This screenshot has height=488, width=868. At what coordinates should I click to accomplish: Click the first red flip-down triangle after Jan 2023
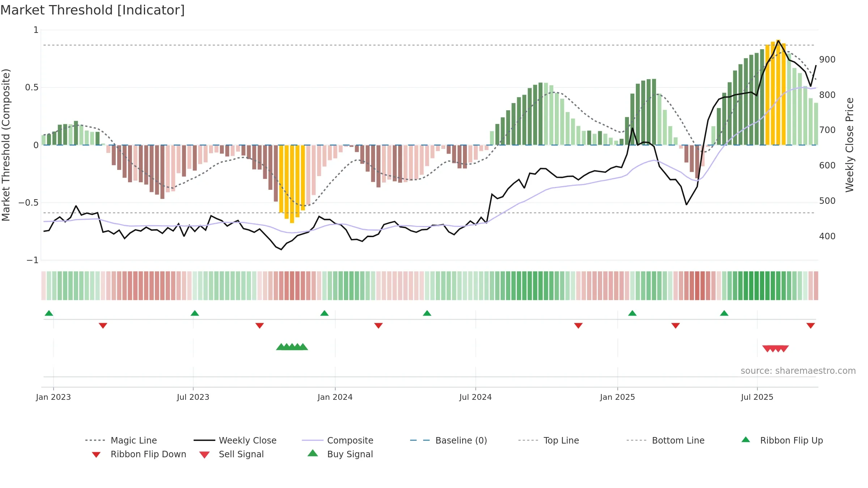point(103,326)
